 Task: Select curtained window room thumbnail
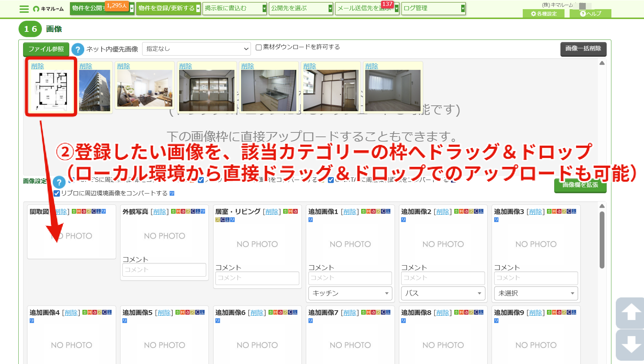pyautogui.click(x=393, y=90)
